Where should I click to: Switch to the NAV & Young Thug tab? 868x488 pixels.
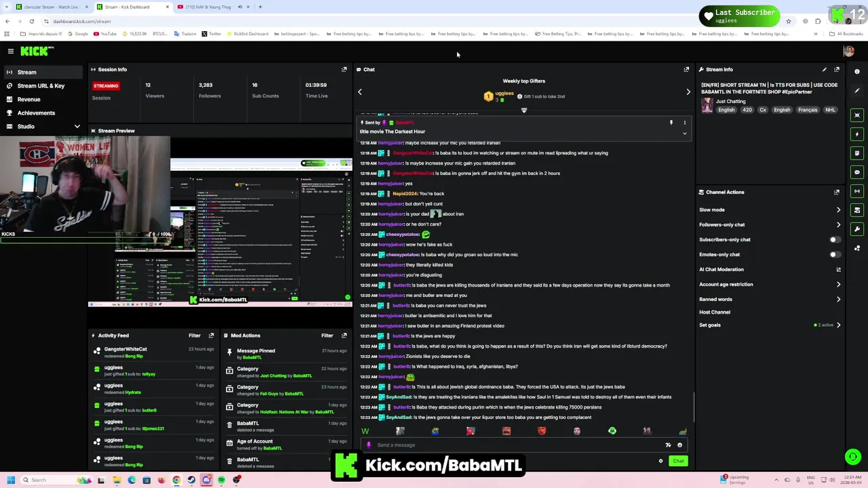tap(213, 7)
